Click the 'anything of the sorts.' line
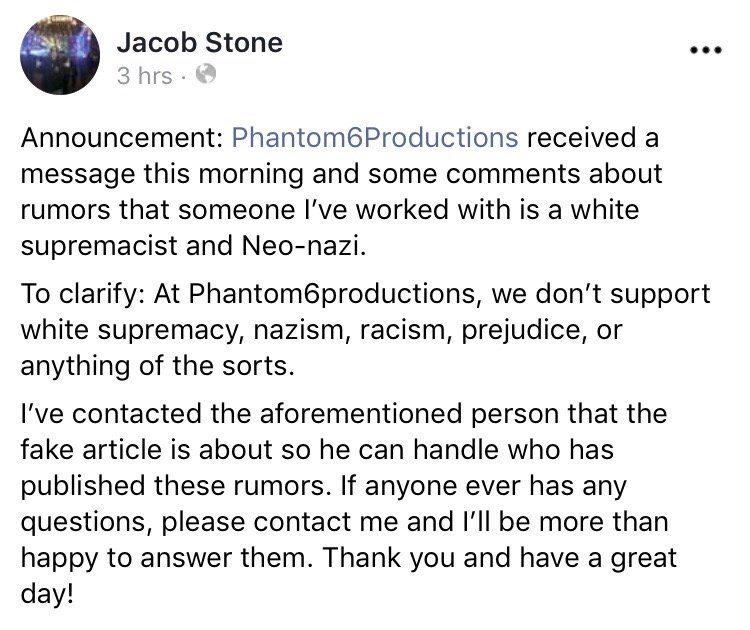750x630 pixels. tap(157, 366)
